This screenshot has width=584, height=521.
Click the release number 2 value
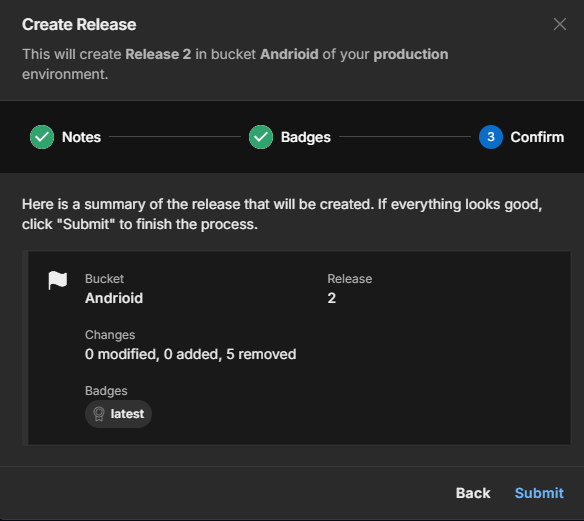331,298
